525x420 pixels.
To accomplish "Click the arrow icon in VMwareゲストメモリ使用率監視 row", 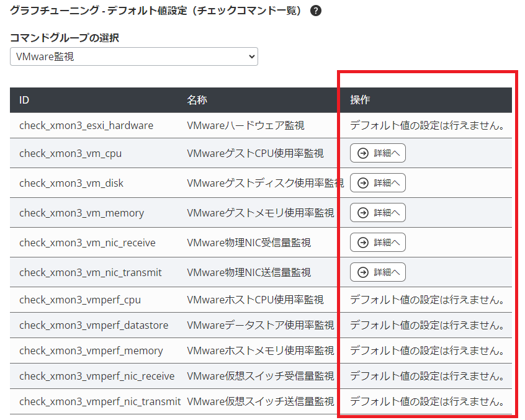I will tap(364, 212).
